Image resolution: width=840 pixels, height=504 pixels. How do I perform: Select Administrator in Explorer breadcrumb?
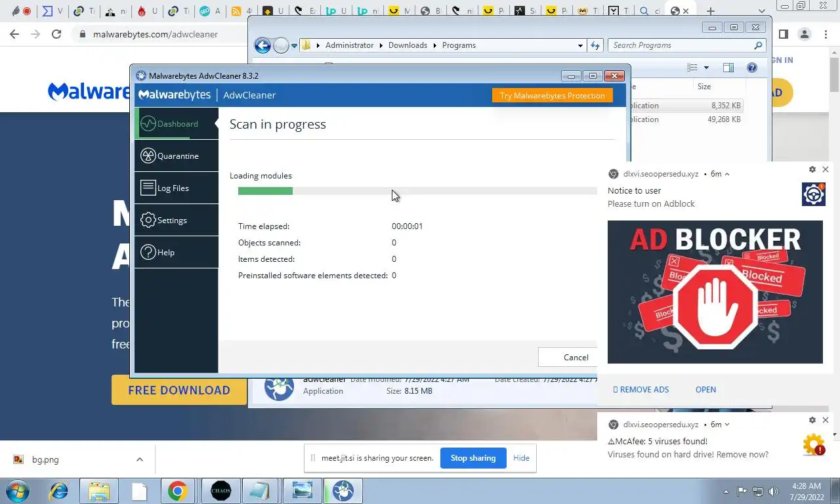[x=349, y=45]
